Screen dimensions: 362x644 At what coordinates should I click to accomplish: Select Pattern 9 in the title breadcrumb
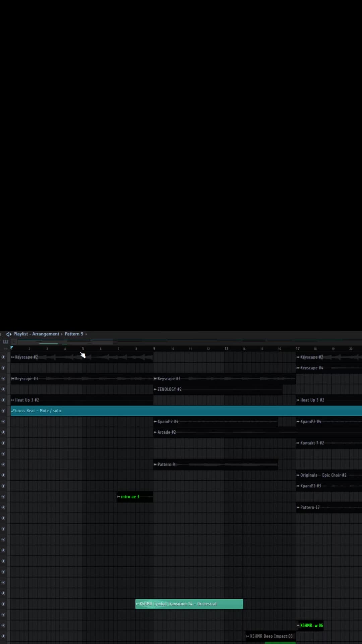[74, 334]
